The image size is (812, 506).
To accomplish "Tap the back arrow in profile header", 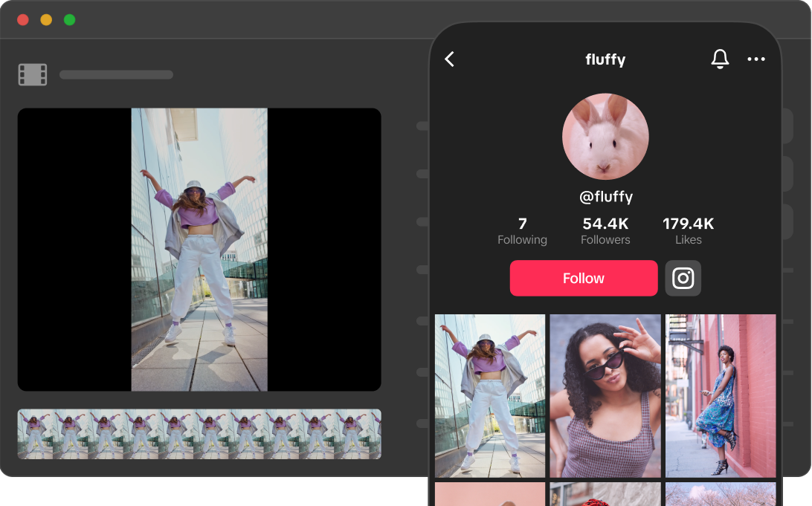I will 449,59.
